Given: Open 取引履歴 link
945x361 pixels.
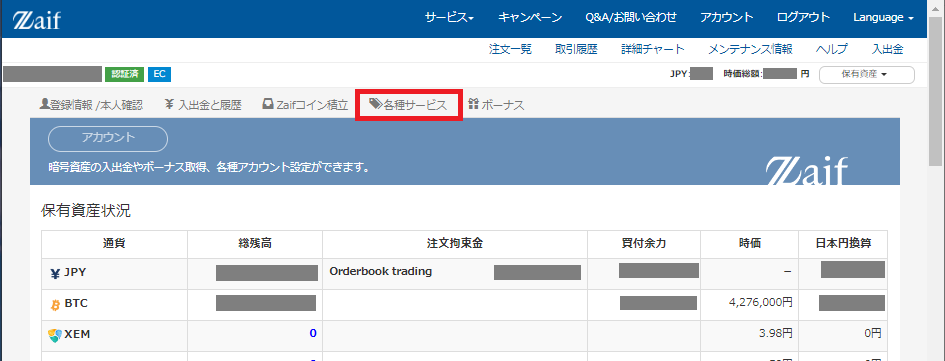Looking at the screenshot, I should 576,49.
